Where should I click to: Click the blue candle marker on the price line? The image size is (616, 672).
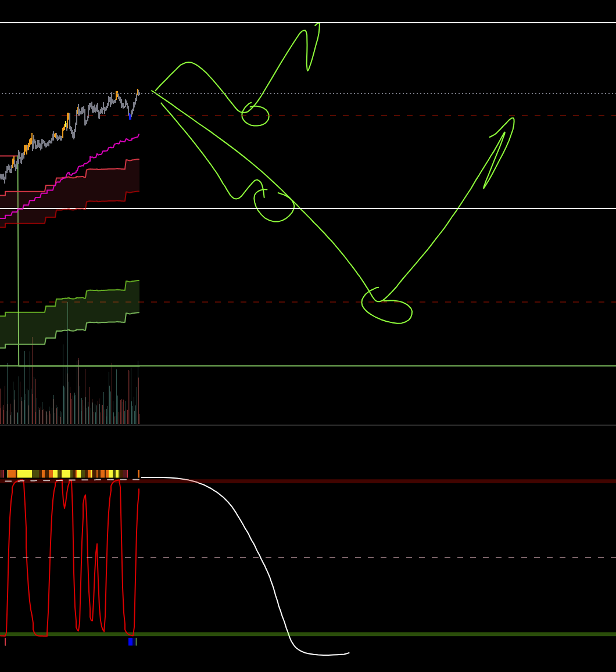(x=130, y=117)
